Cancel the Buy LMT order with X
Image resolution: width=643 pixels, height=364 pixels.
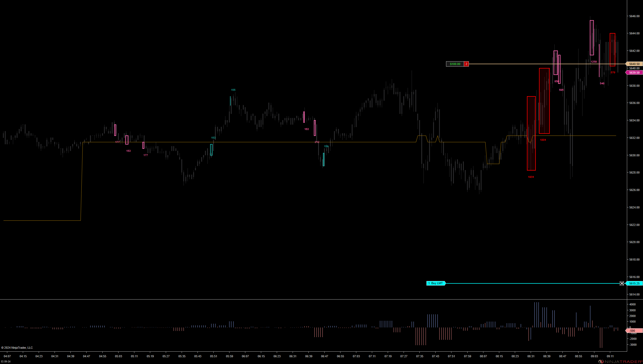(x=622, y=283)
